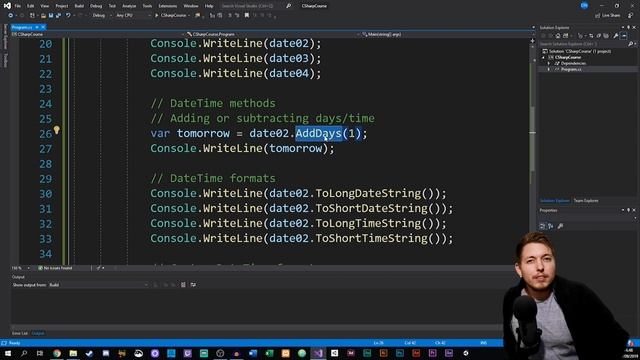
Task: Click the bookmark toolbar icon
Action: click(x=247, y=16)
